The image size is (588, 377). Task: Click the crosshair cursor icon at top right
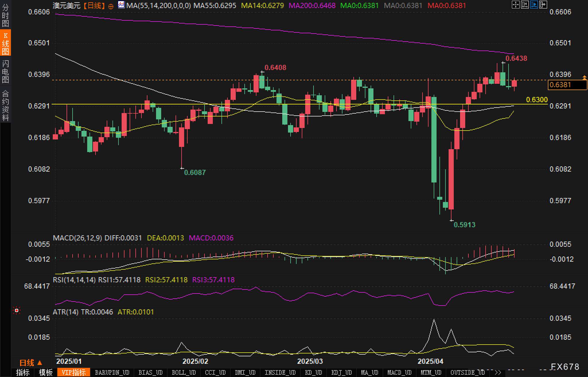click(x=515, y=5)
